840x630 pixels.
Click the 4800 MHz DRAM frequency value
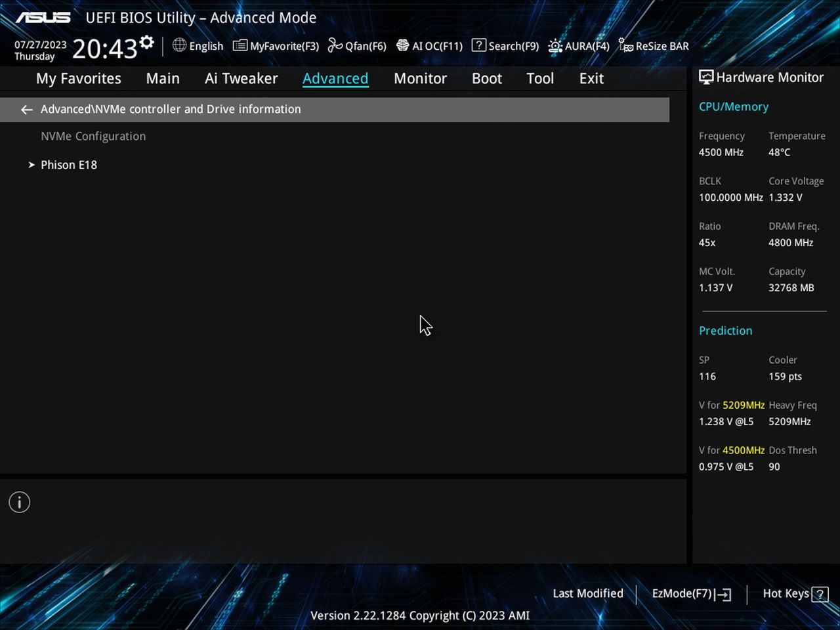tap(791, 243)
